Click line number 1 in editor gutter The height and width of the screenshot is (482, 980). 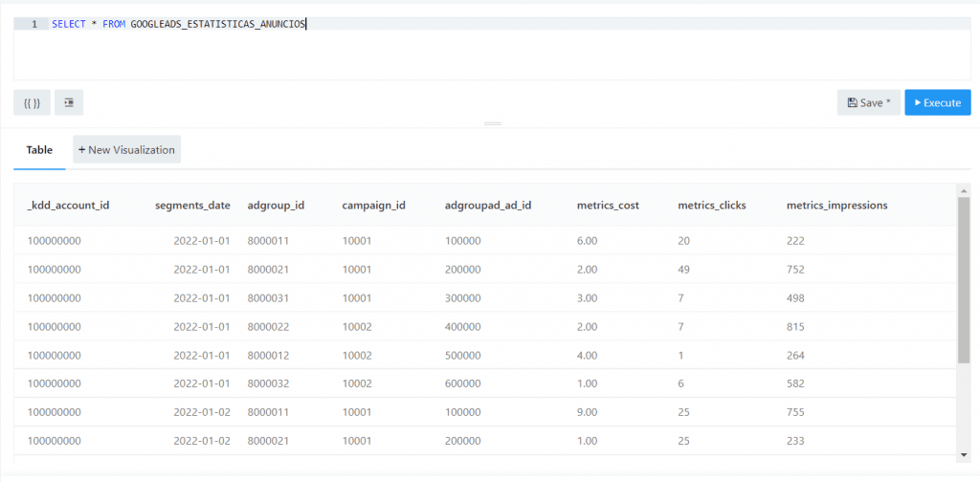pyautogui.click(x=34, y=24)
